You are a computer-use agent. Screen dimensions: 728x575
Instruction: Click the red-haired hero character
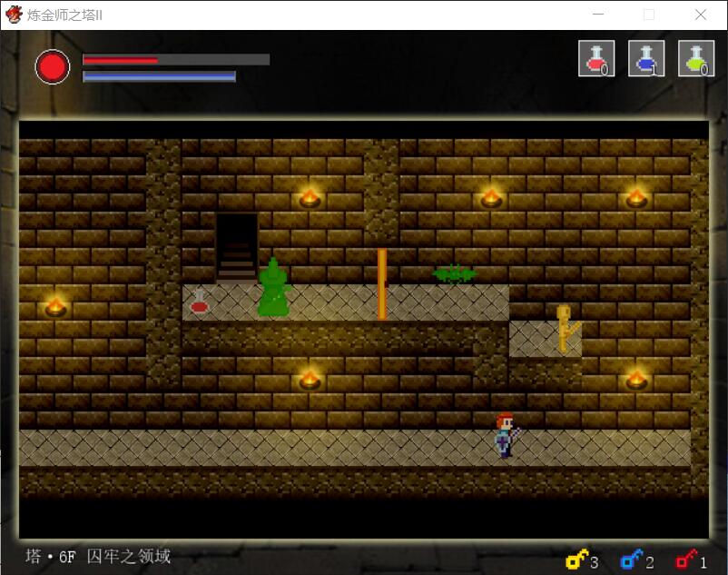coord(507,436)
